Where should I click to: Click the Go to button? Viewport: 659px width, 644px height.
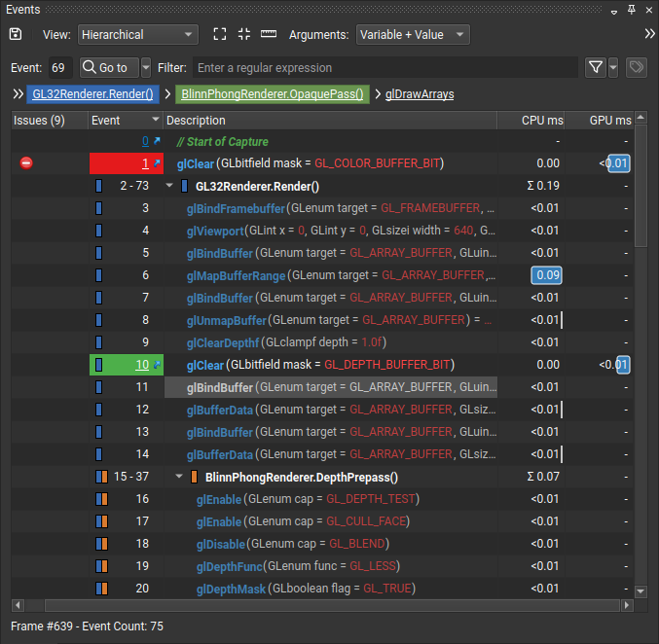(x=107, y=67)
